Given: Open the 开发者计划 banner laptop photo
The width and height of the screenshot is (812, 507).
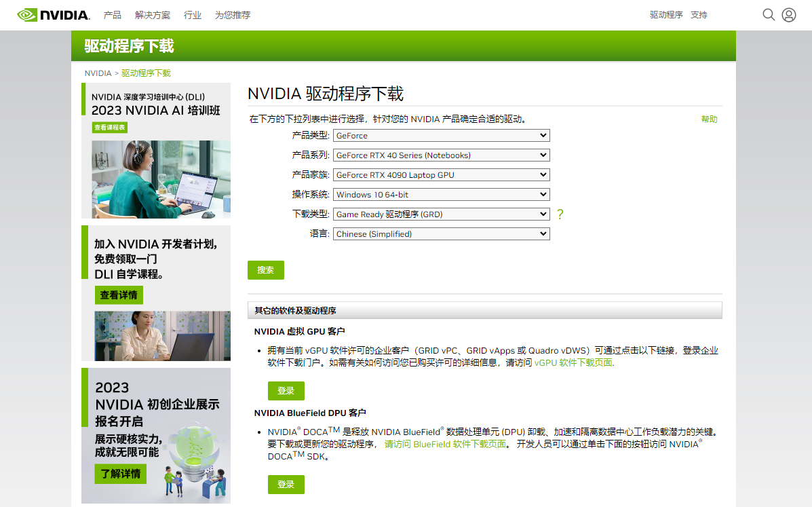Looking at the screenshot, I should pyautogui.click(x=163, y=336).
